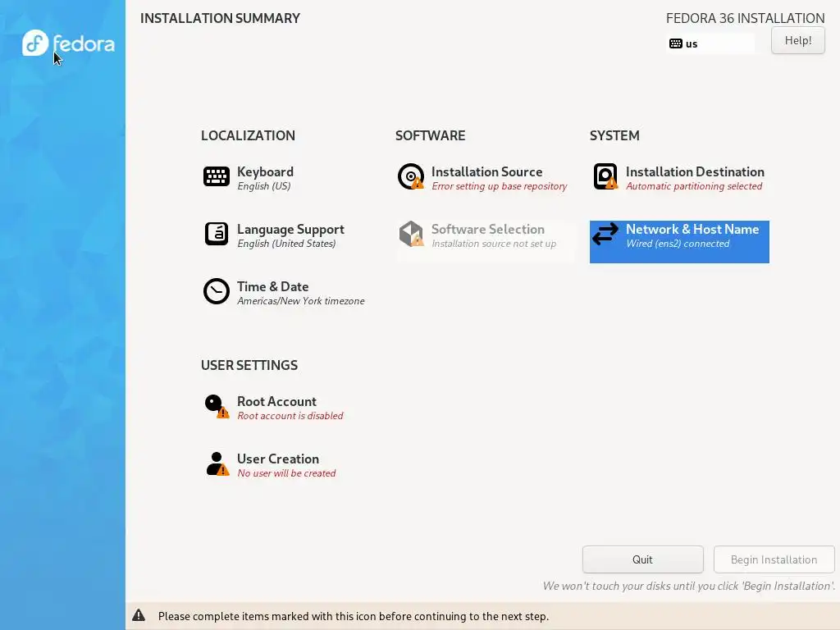Open Language Support settings label
This screenshot has width=840, height=630.
(x=290, y=230)
